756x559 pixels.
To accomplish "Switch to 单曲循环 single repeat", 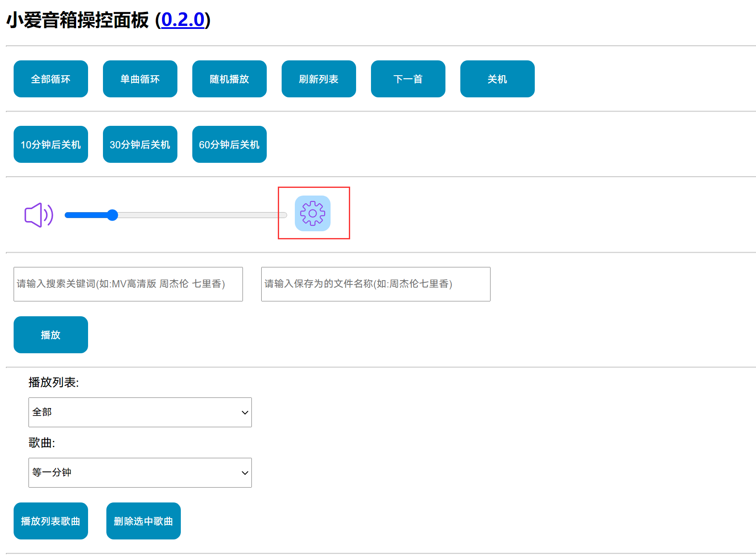I will coord(140,79).
